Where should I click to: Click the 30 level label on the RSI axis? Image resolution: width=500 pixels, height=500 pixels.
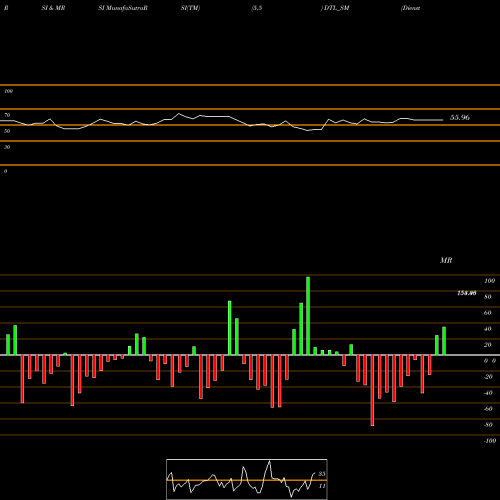pos(7,147)
